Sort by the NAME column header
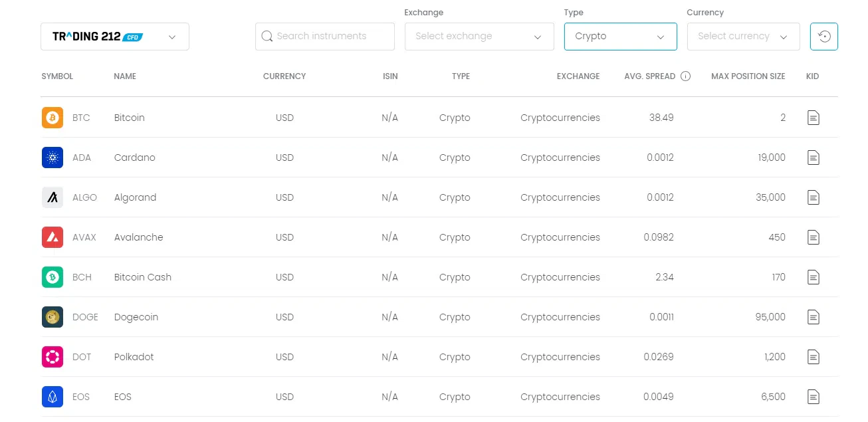868x422 pixels. point(125,76)
